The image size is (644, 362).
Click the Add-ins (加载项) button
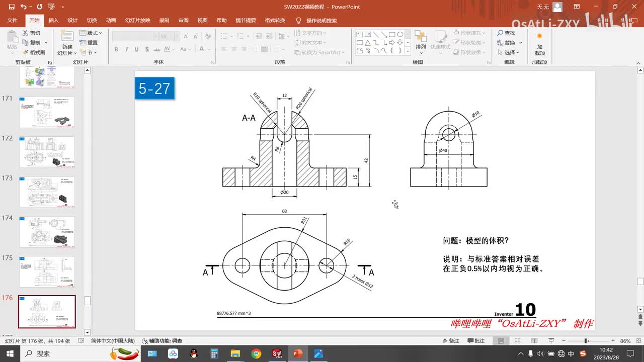(x=539, y=43)
